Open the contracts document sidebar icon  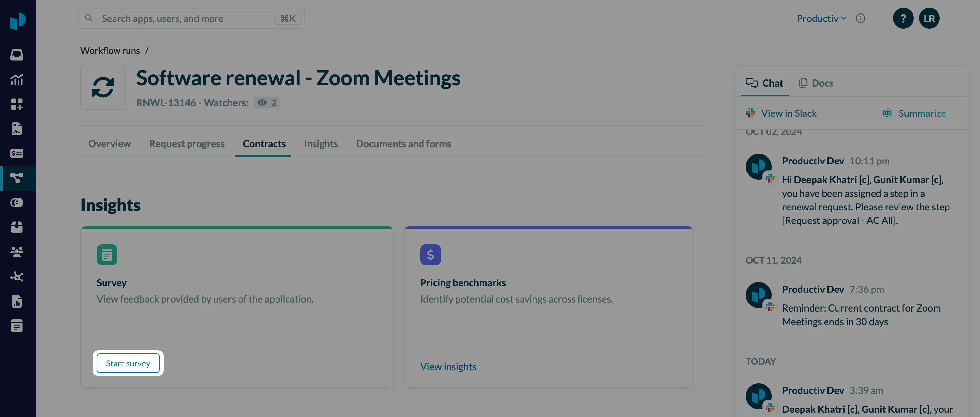coord(17,129)
